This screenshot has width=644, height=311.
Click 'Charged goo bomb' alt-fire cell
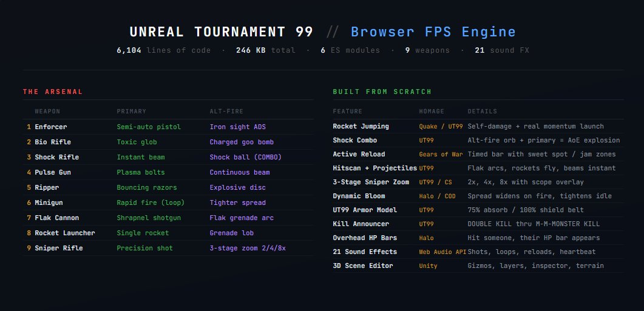(242, 142)
